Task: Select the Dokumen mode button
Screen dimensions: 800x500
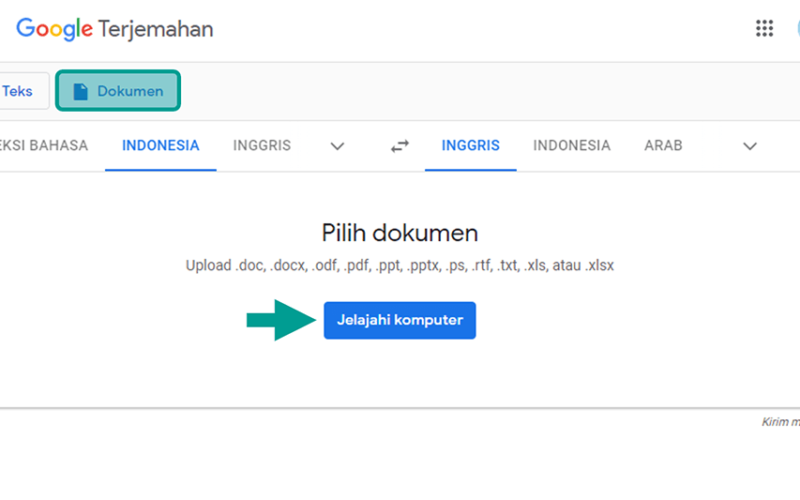Action: click(x=118, y=91)
